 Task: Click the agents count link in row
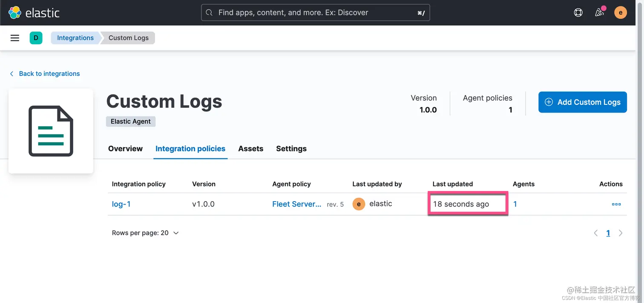tap(515, 204)
